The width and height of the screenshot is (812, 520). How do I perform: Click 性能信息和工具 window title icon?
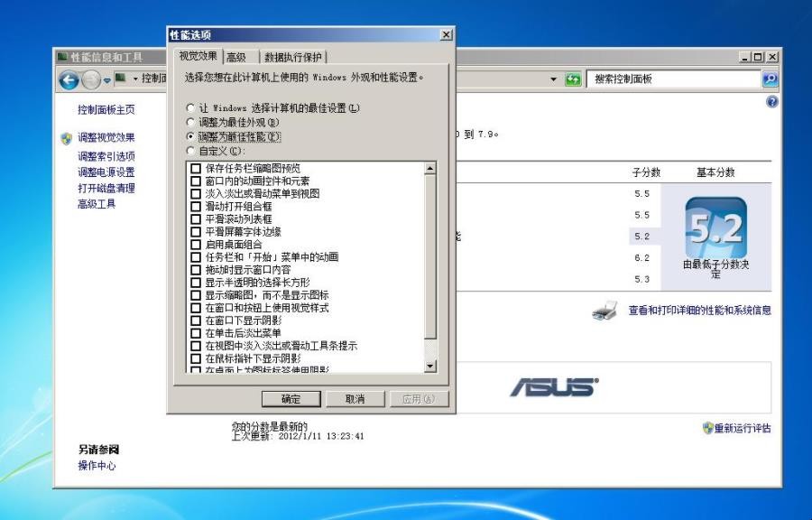[x=62, y=57]
